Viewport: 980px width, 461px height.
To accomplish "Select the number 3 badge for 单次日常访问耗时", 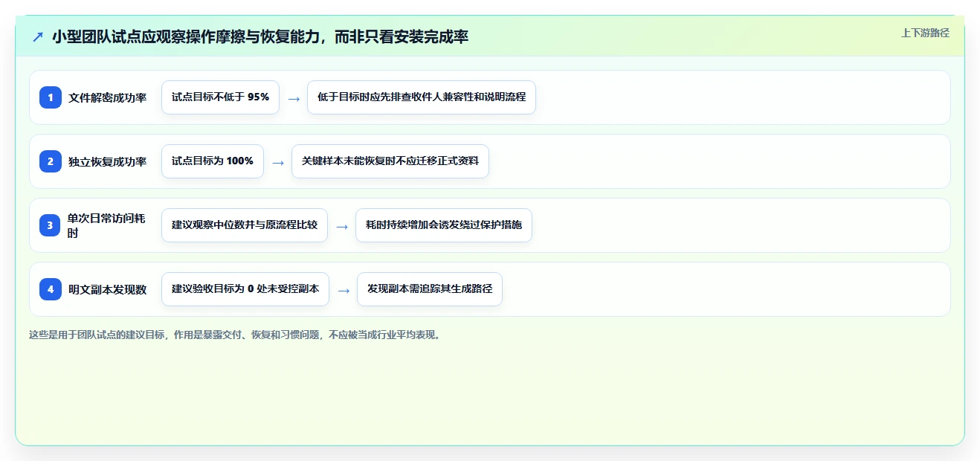I will [51, 225].
